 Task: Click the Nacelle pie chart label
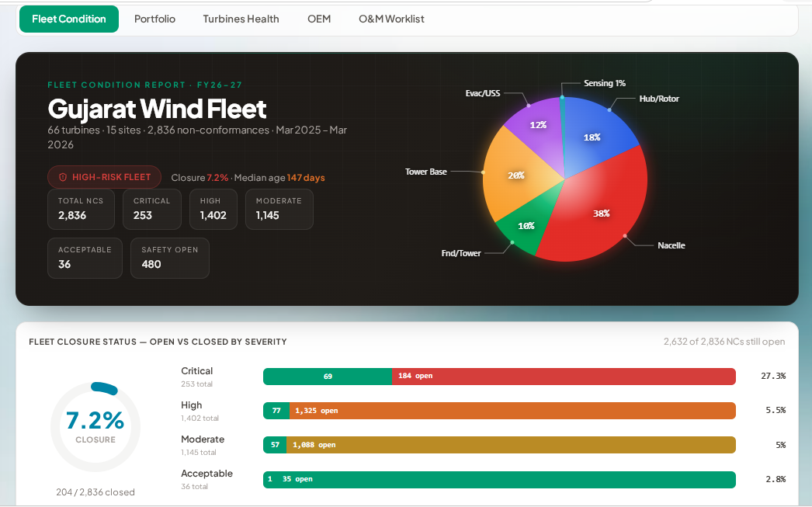pyautogui.click(x=671, y=245)
